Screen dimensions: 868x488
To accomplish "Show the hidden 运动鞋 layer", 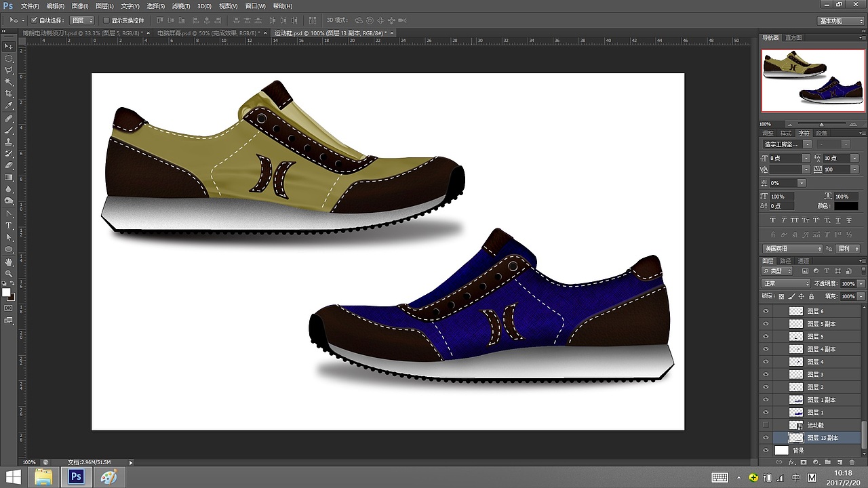I will pyautogui.click(x=766, y=425).
